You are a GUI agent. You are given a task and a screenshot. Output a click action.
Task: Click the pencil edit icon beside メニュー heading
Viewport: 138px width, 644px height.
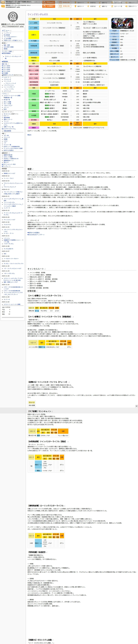coord(11,30)
